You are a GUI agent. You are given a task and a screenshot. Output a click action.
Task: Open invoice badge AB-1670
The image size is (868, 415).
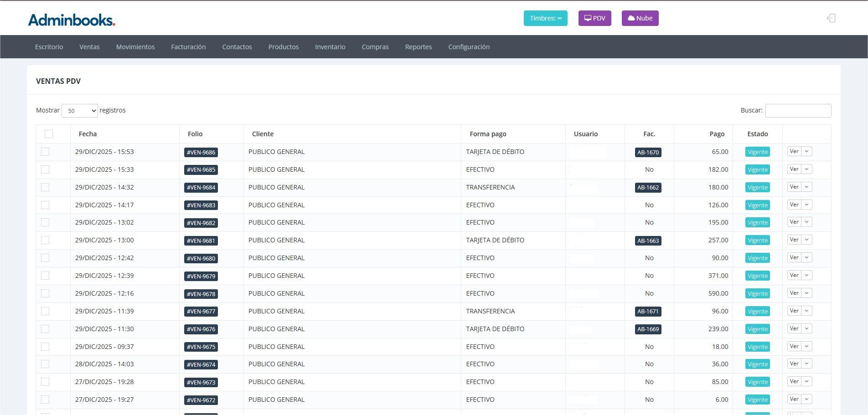tap(648, 152)
